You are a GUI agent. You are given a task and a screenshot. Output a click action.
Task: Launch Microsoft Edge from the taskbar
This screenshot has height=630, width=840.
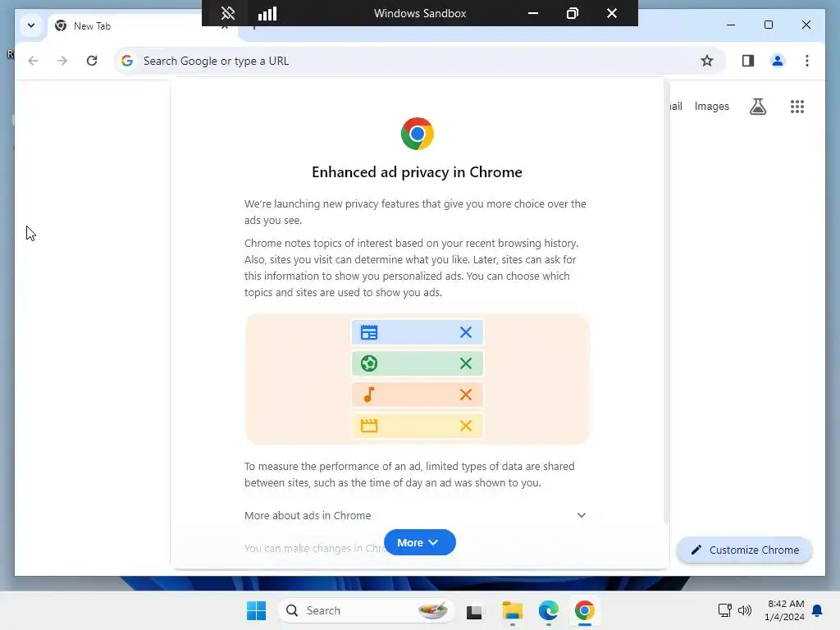pyautogui.click(x=549, y=610)
